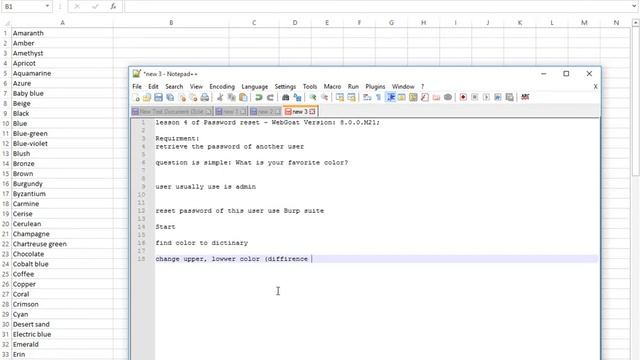Viewport: 640px width, 360px height.
Task: Open the Macro menu
Action: (332, 87)
